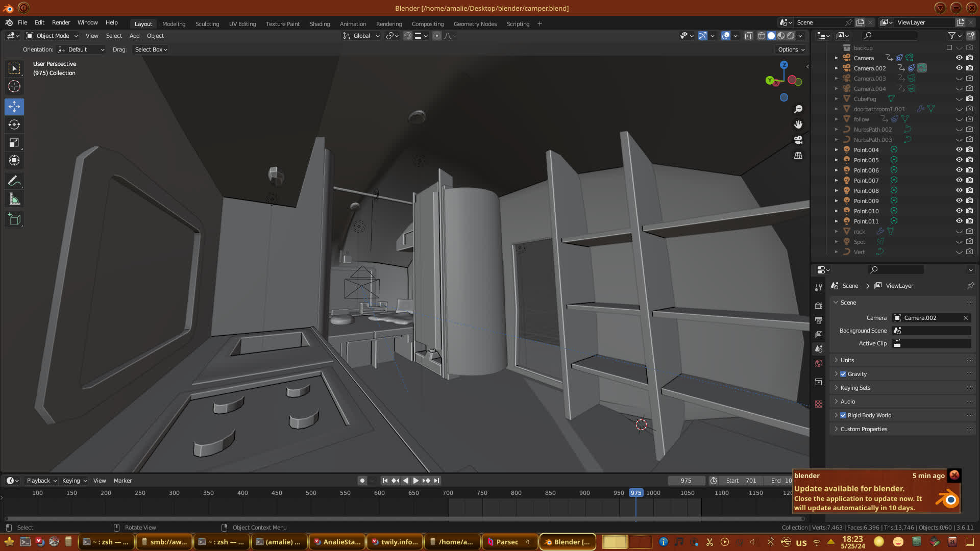Click current frame 975 field
Screen dimensions: 980x551
[685, 481]
